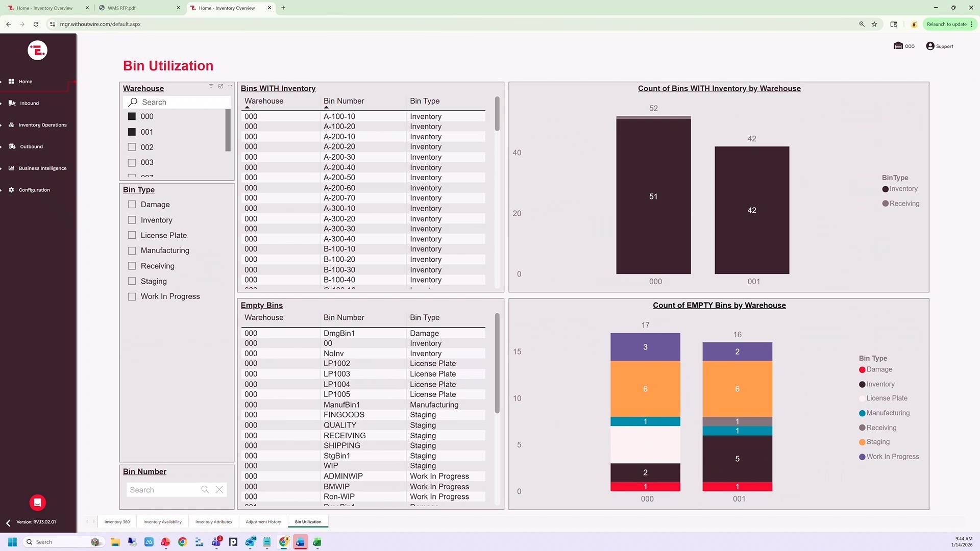This screenshot has height=551, width=980.
Task: Click the Bin Number search magnifier icon
Action: point(205,489)
